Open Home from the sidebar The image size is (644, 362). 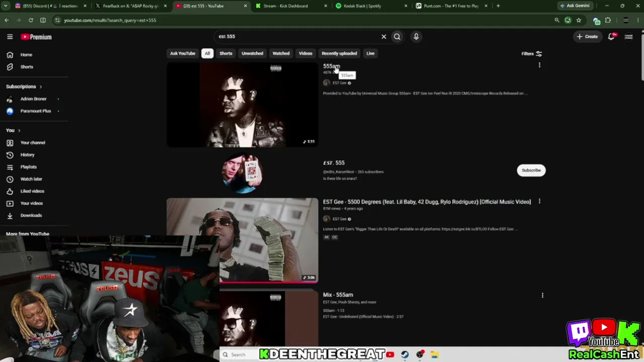(26, 55)
